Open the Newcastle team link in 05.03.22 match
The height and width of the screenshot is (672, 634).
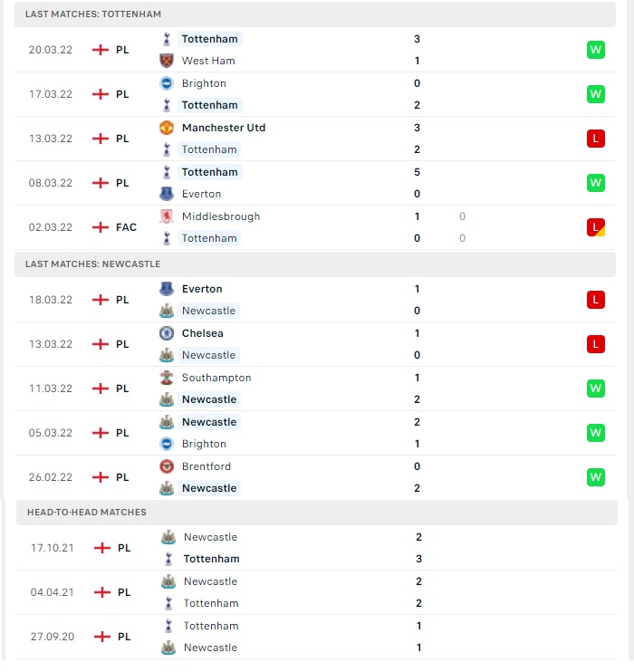209,422
